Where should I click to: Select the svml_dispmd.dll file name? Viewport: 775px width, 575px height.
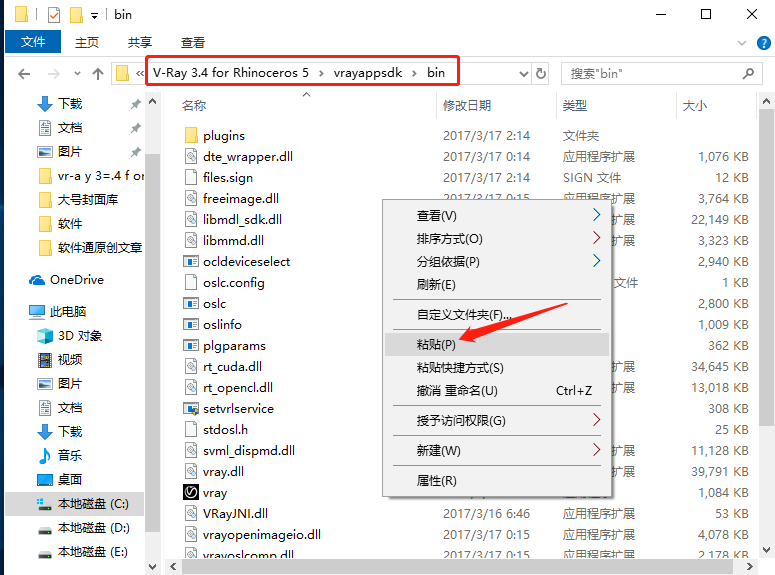(x=249, y=450)
